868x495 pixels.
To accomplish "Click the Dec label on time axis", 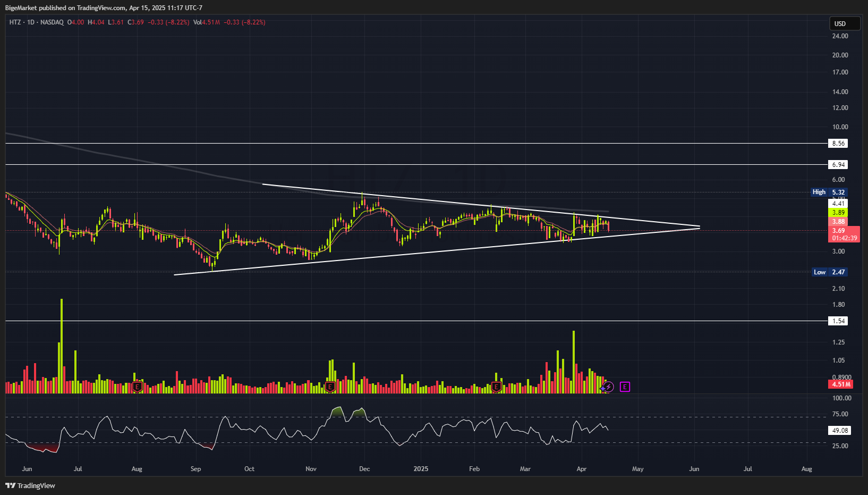I will 364,469.
